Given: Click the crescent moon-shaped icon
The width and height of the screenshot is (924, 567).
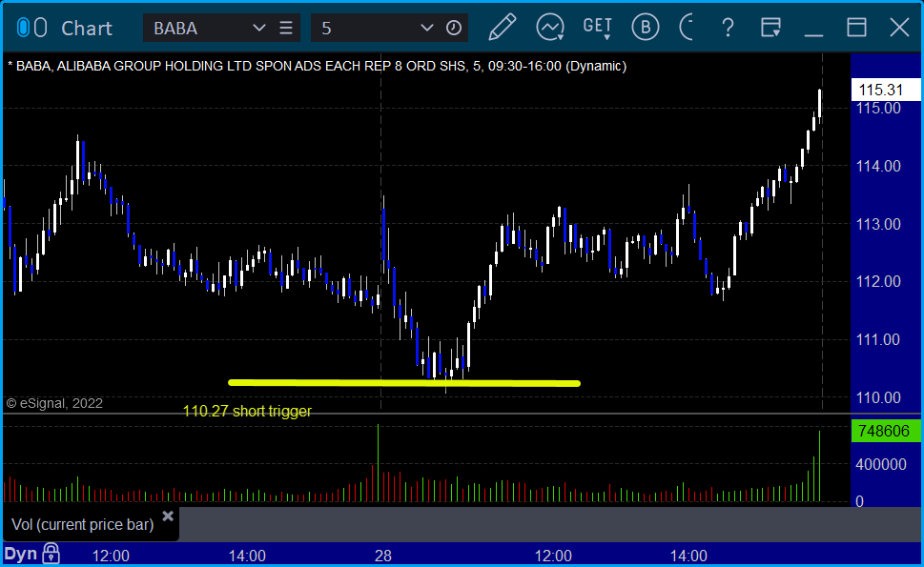Looking at the screenshot, I should (687, 28).
